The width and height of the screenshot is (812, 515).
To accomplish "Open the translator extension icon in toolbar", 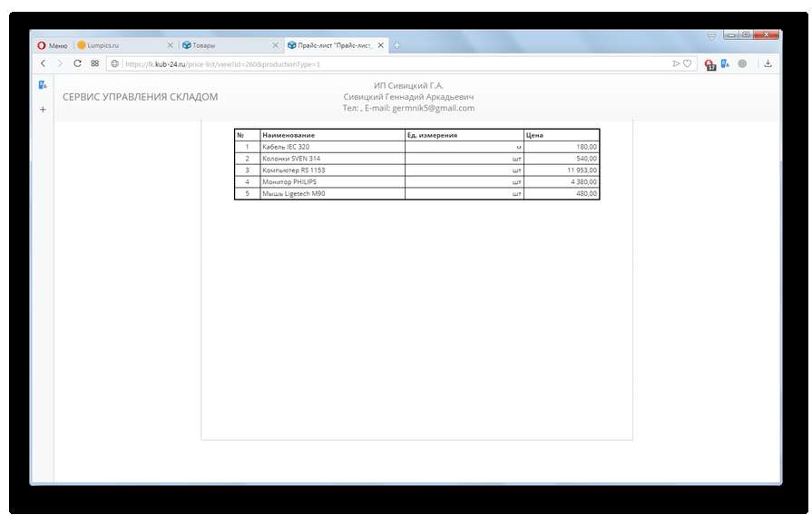I will click(x=725, y=63).
